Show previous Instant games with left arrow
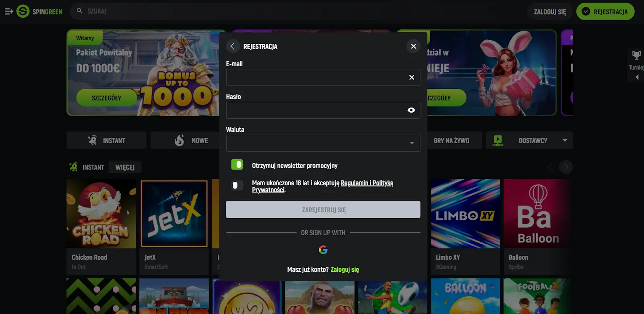 tap(551, 167)
